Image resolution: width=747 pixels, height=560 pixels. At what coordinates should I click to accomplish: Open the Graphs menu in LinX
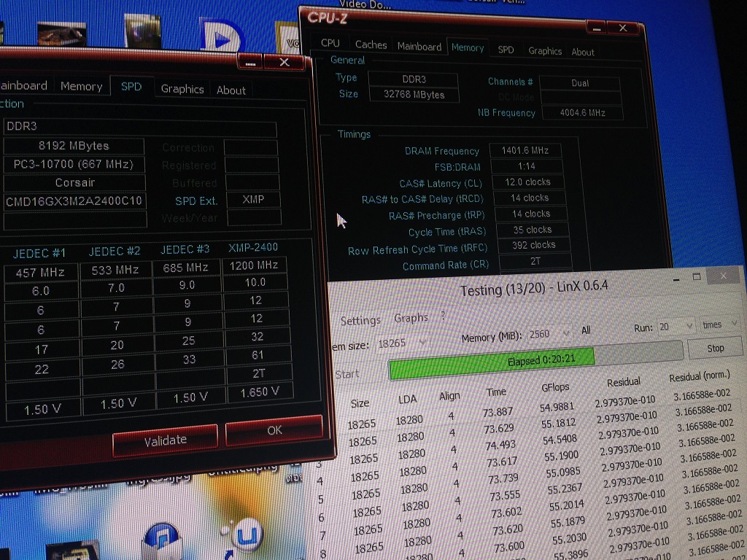coord(411,318)
